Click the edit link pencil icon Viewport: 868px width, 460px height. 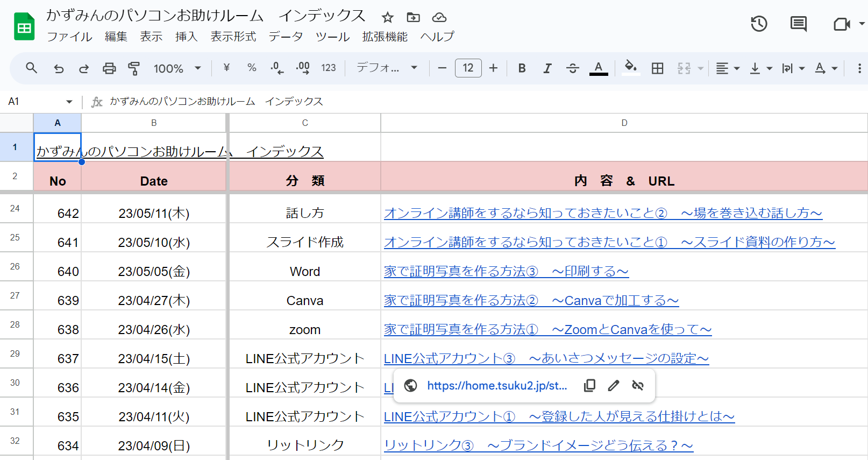pyautogui.click(x=614, y=385)
